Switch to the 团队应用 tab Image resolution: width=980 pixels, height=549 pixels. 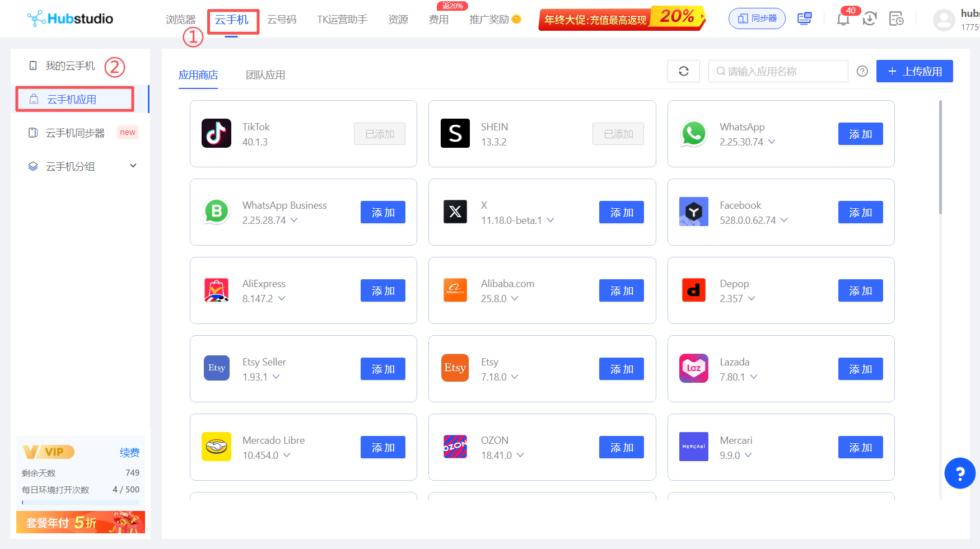point(265,75)
